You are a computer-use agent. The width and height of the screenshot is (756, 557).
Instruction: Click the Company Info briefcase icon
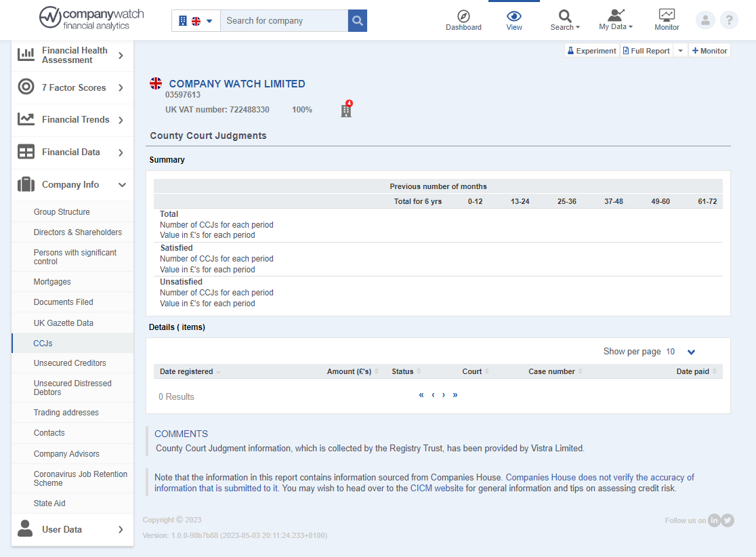tap(26, 184)
